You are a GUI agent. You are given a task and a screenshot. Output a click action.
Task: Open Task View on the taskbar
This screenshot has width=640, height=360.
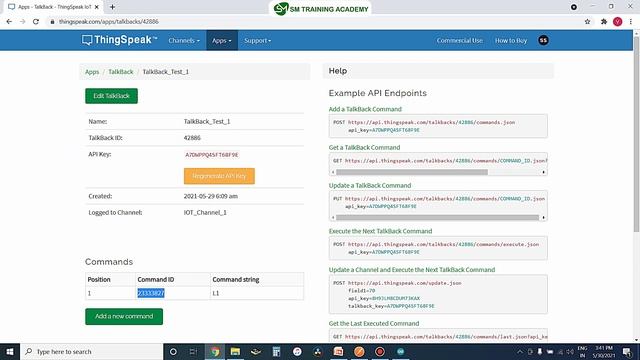pyautogui.click(x=193, y=351)
